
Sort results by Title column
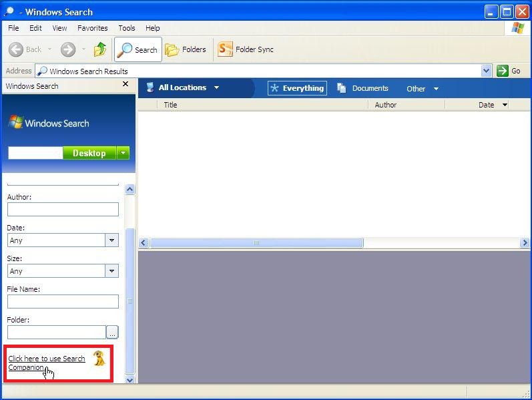pyautogui.click(x=262, y=105)
